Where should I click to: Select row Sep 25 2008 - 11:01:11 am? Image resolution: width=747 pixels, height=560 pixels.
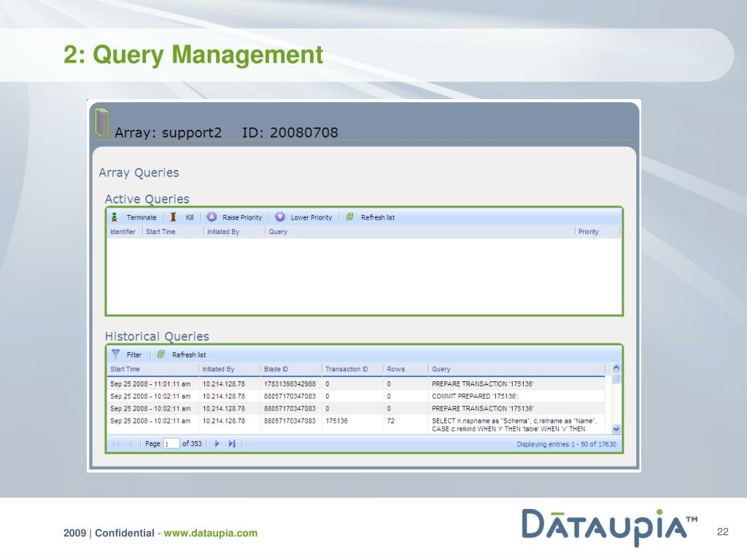coord(356,384)
